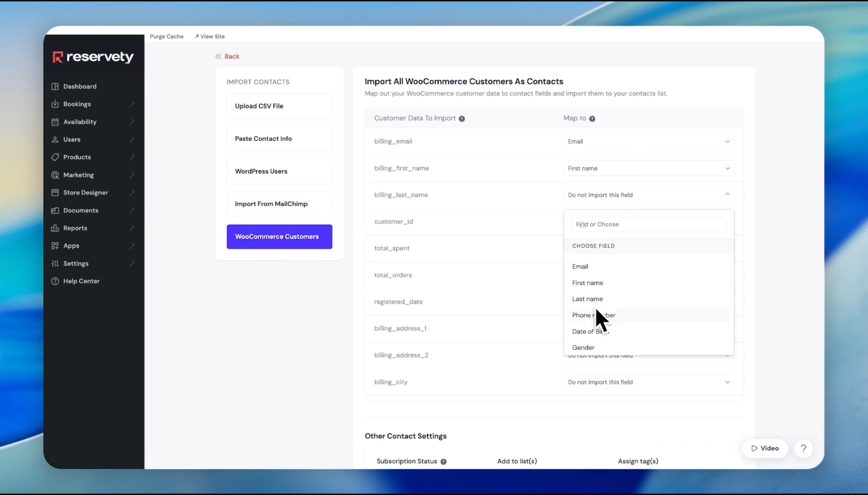This screenshot has height=495, width=868.
Task: Select the Paste Contact Info option
Action: (x=279, y=139)
